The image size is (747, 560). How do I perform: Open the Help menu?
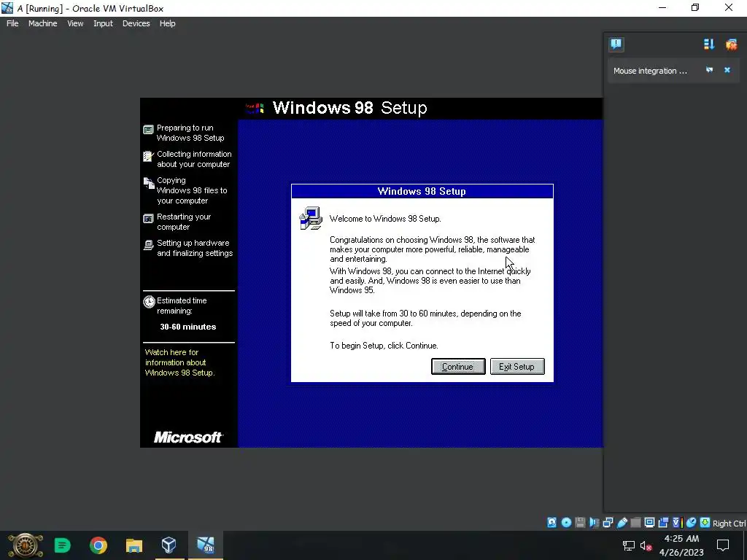pos(167,23)
